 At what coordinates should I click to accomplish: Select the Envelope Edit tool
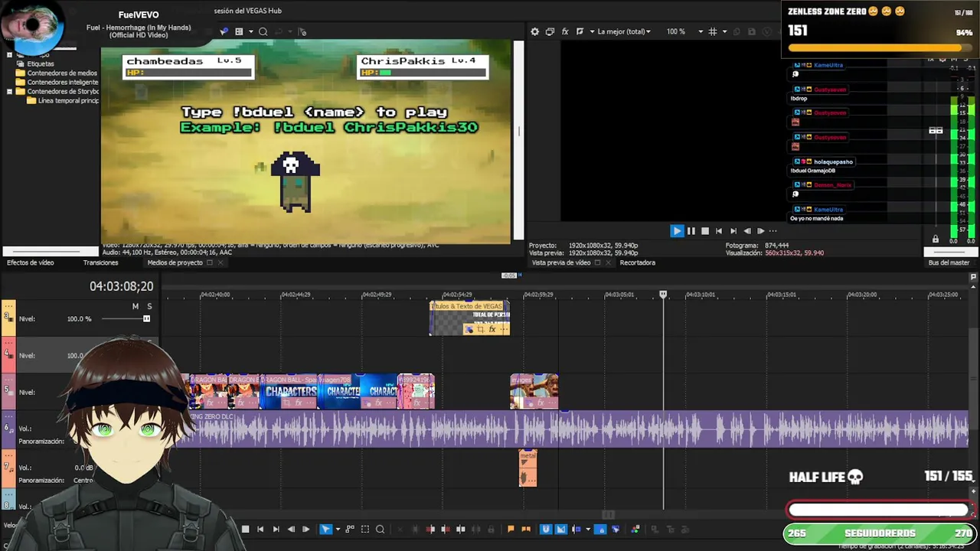(x=350, y=529)
